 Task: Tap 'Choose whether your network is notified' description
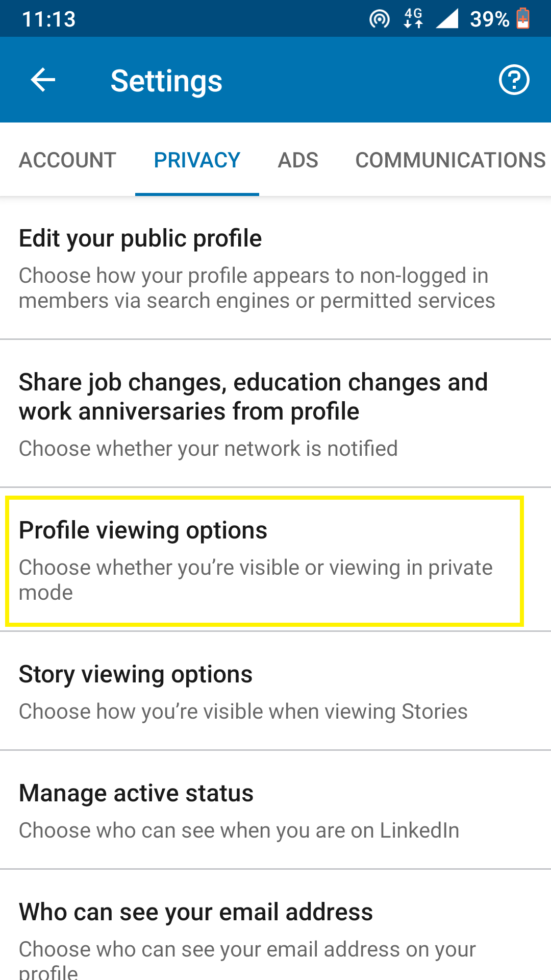tap(208, 449)
